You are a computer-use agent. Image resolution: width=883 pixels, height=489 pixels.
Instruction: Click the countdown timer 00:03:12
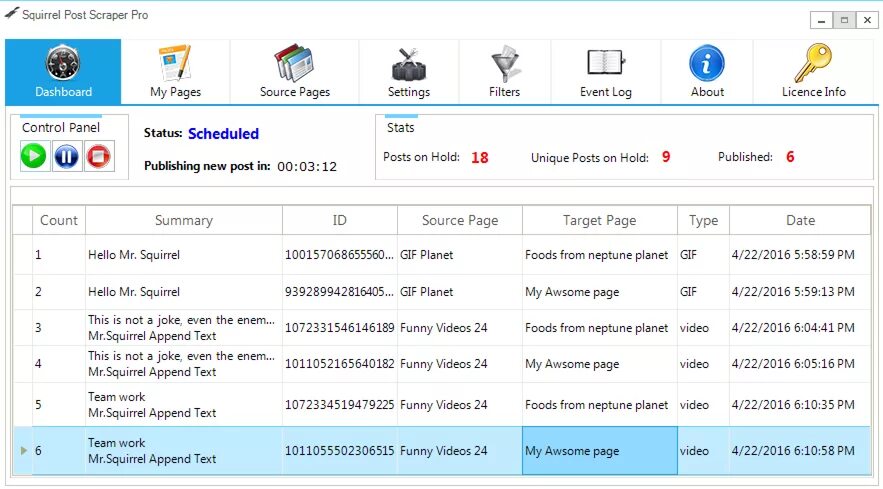click(307, 167)
